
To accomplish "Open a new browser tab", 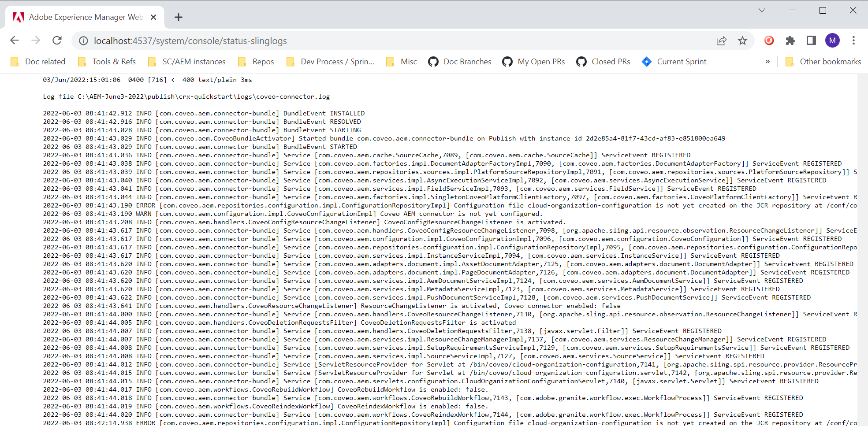I will tap(178, 17).
